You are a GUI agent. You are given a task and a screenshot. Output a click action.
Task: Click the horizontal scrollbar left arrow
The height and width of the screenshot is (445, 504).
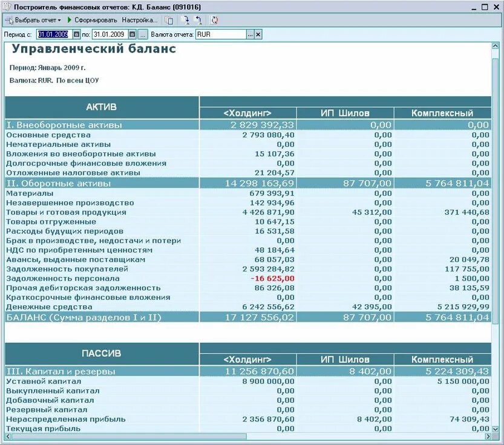(8, 437)
